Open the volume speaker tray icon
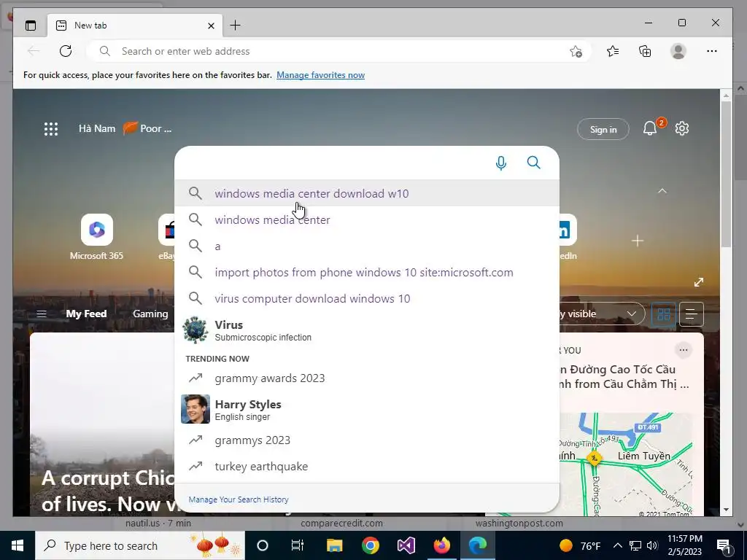 652,545
